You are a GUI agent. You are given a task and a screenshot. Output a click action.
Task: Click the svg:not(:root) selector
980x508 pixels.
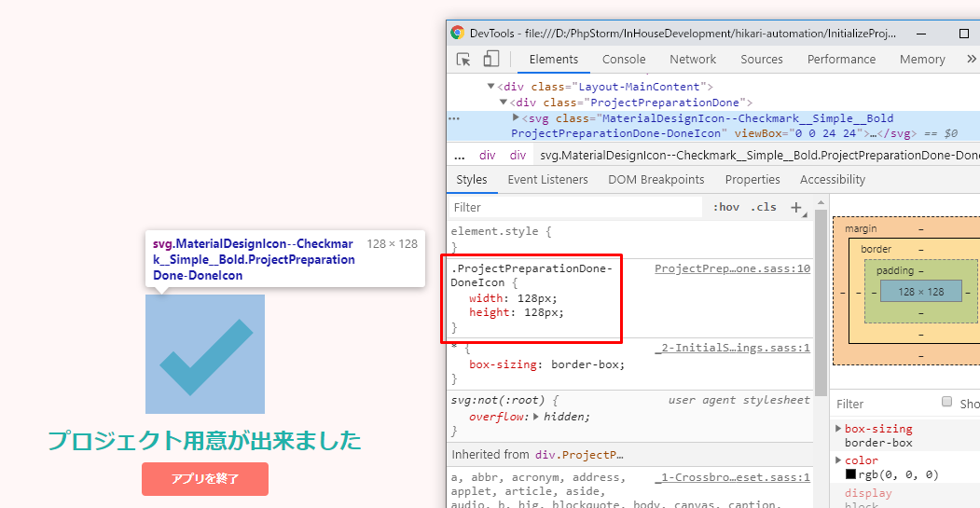(498, 400)
